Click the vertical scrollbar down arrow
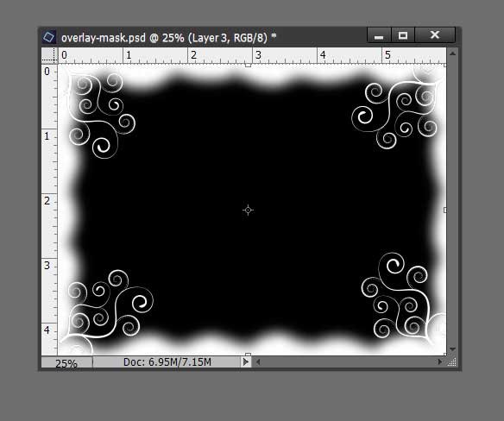 [x=452, y=349]
